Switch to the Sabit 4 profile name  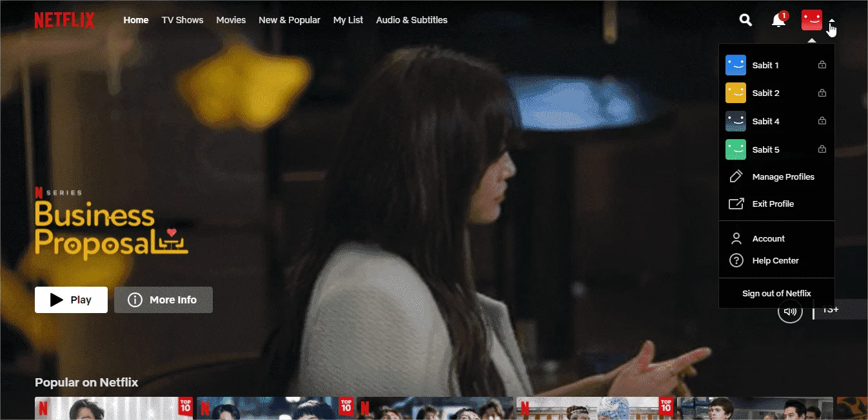click(765, 121)
